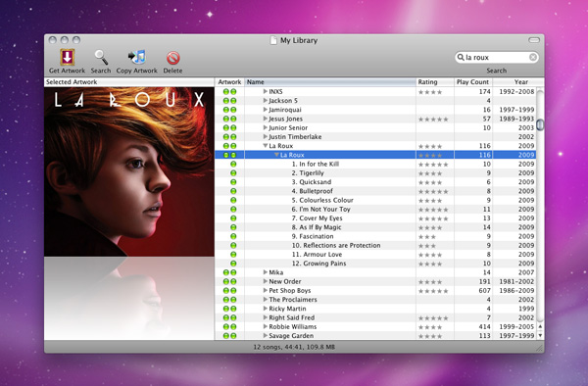This screenshot has width=588, height=386.
Task: Sort by the Year column header
Action: coord(517,82)
